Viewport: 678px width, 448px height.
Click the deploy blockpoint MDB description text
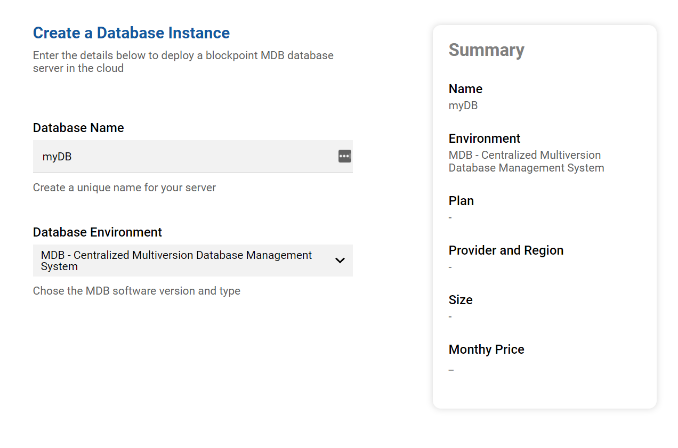(x=183, y=61)
